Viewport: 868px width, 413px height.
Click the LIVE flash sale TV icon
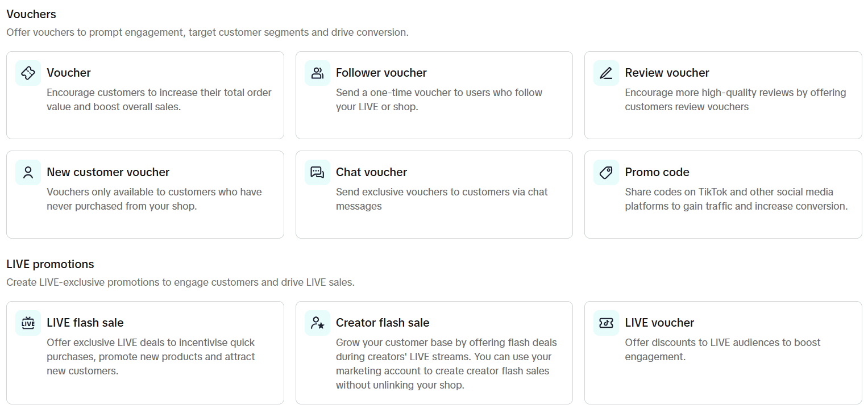click(x=28, y=323)
